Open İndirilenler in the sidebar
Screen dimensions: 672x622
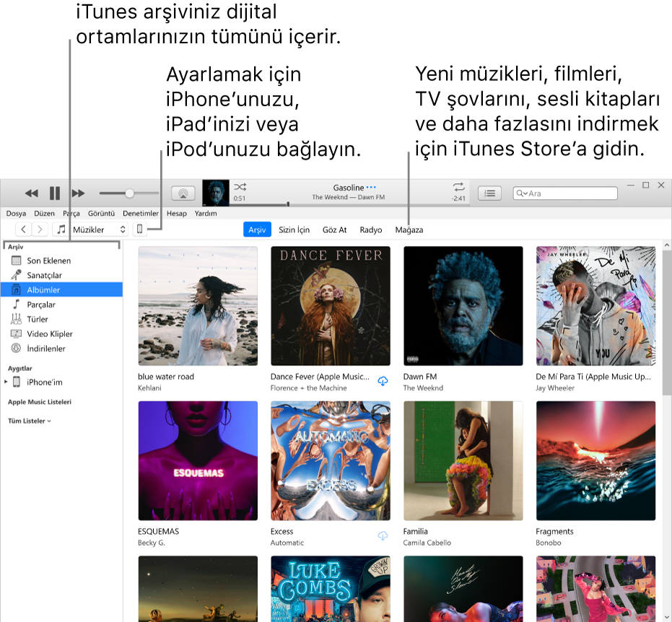point(47,349)
